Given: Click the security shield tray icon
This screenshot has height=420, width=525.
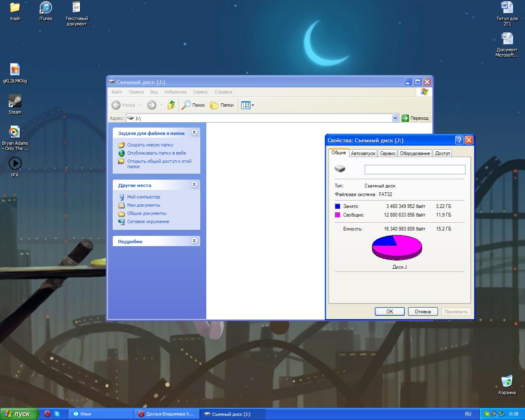Looking at the screenshot, I should (487, 414).
